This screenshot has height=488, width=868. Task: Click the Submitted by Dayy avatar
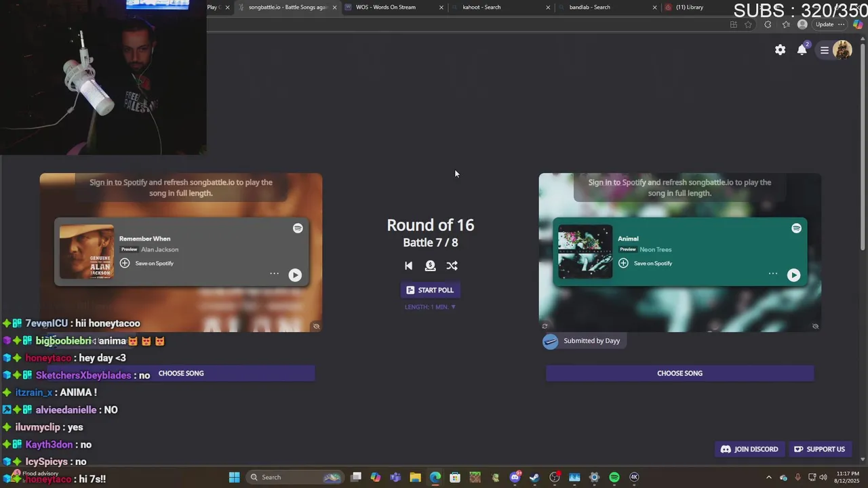551,341
